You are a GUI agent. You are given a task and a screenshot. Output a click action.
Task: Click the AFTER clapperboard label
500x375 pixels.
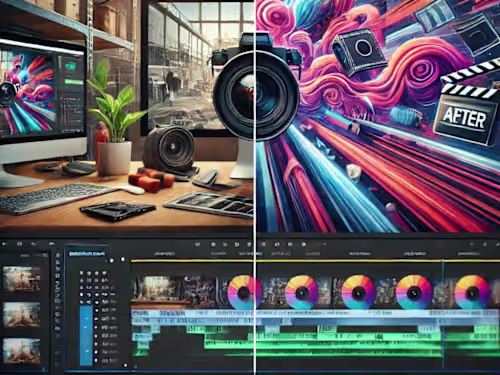pyautogui.click(x=464, y=119)
